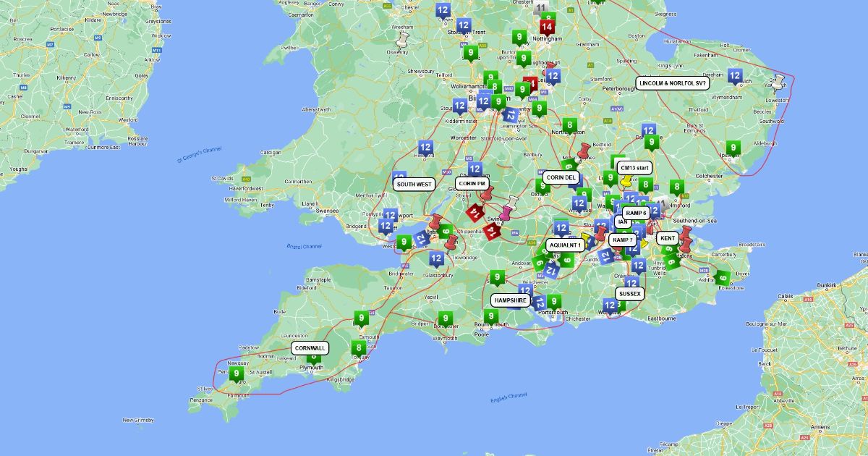Click green 9 marker at Bournemouth/Poole
This screenshot has height=456, width=868.
point(490,316)
